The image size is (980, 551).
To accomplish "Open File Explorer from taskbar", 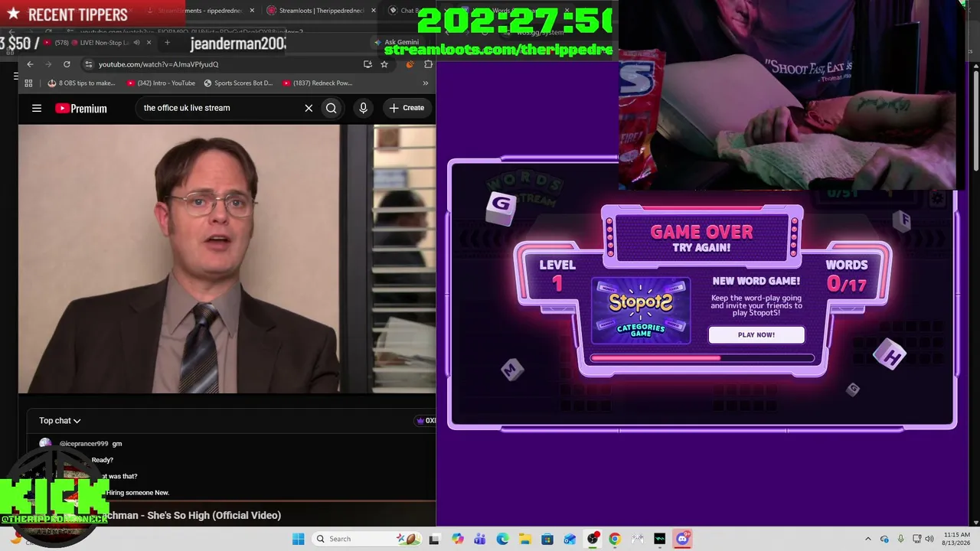I will click(x=524, y=539).
